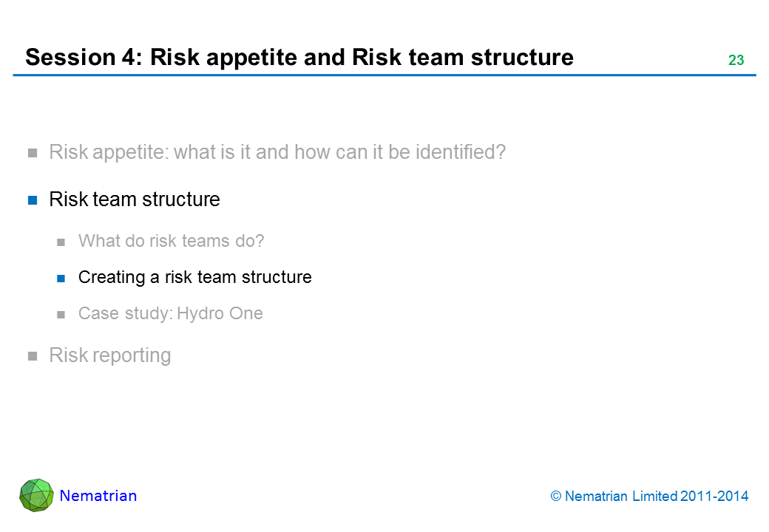
Task: Click the blue bullet beside Risk team structure
Action: pyautogui.click(x=33, y=199)
